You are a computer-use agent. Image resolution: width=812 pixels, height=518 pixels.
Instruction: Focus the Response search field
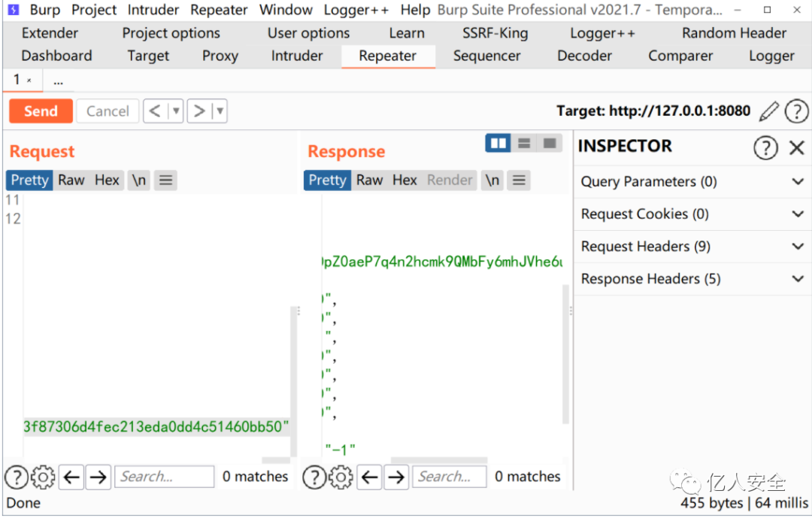pos(449,477)
